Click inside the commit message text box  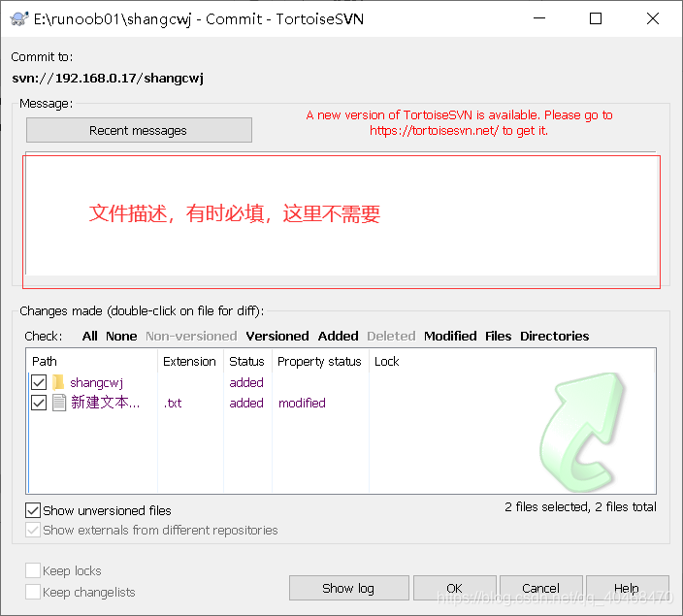[x=341, y=213]
